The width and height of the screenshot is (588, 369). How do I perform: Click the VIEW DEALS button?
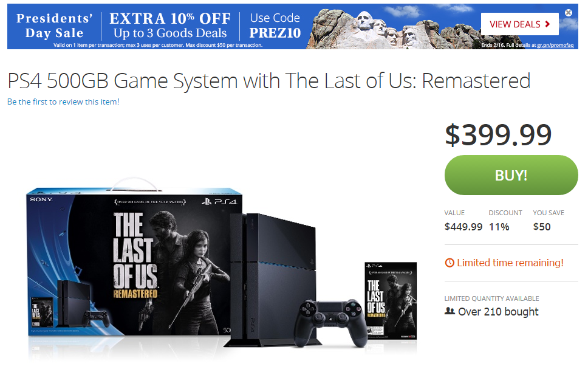(x=520, y=24)
